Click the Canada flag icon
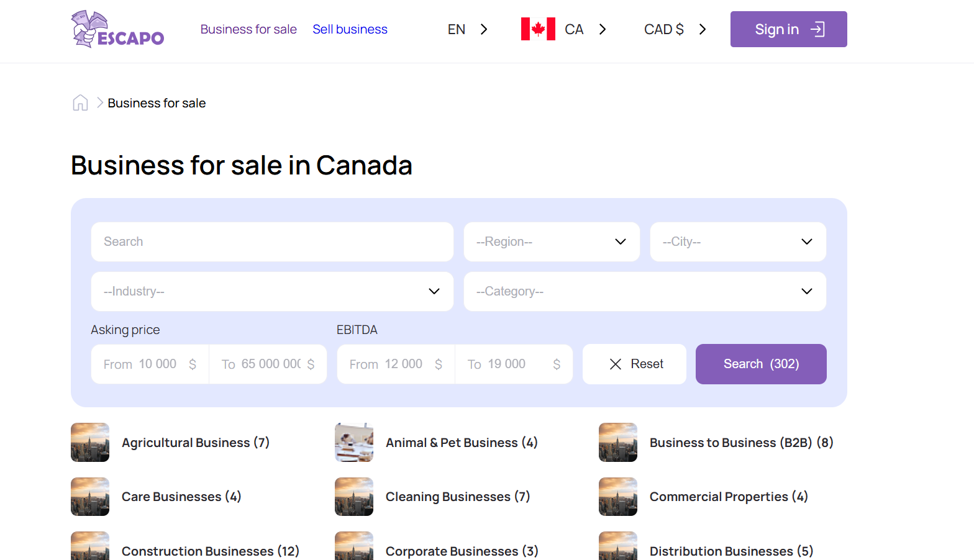This screenshot has height=560, width=974. point(537,29)
